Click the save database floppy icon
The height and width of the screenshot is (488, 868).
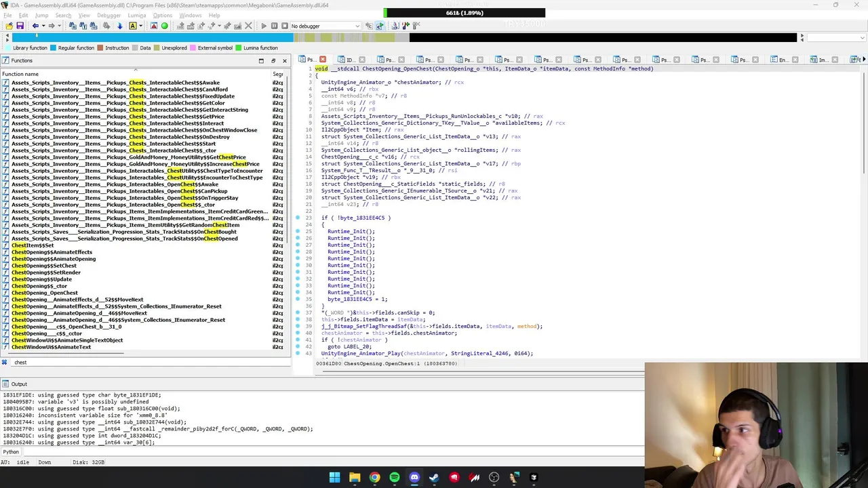click(x=20, y=26)
